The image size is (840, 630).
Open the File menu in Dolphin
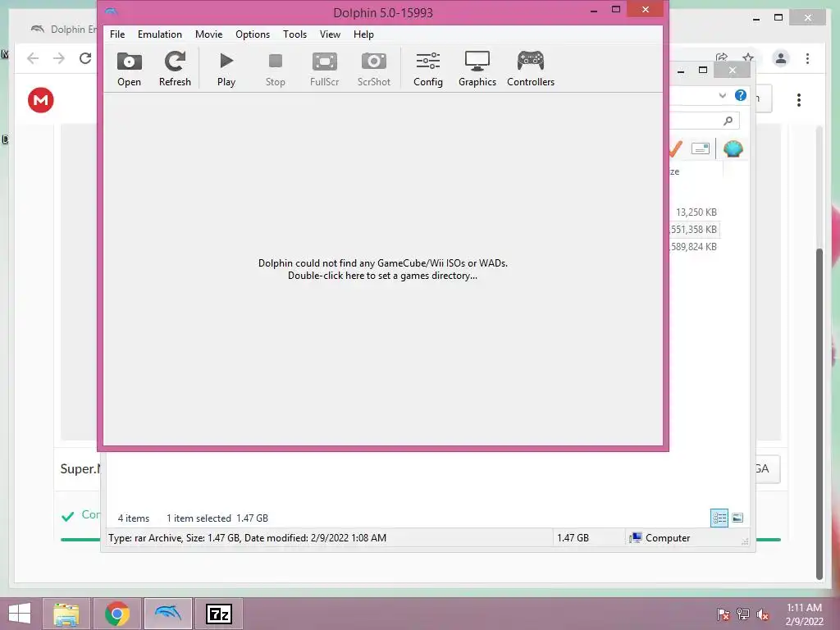click(117, 34)
